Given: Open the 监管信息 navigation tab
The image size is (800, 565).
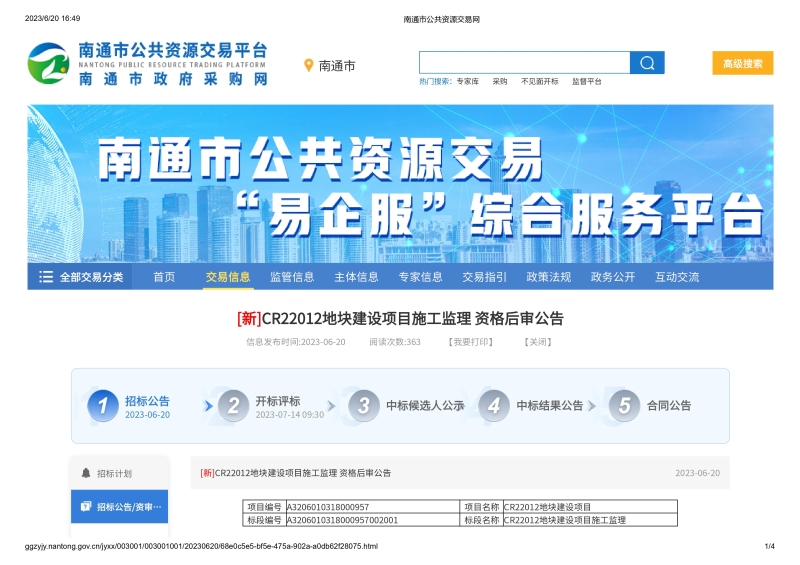Looking at the screenshot, I should point(292,277).
